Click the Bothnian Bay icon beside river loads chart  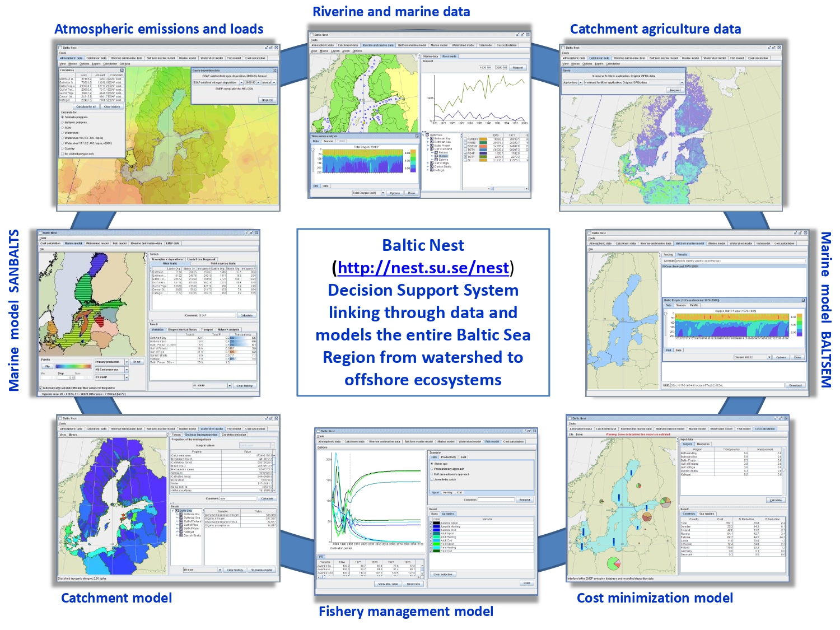[432, 138]
